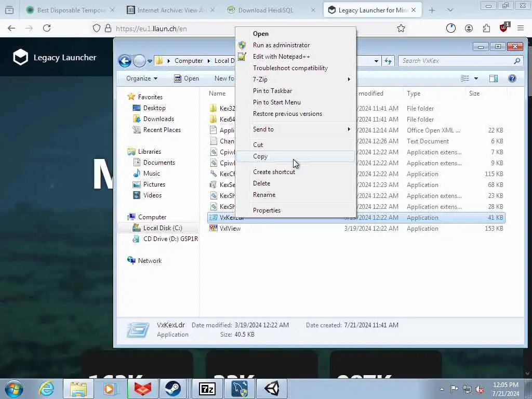This screenshot has width=532, height=399.
Task: Choose Troubleshoot compatibility
Action: [290, 68]
